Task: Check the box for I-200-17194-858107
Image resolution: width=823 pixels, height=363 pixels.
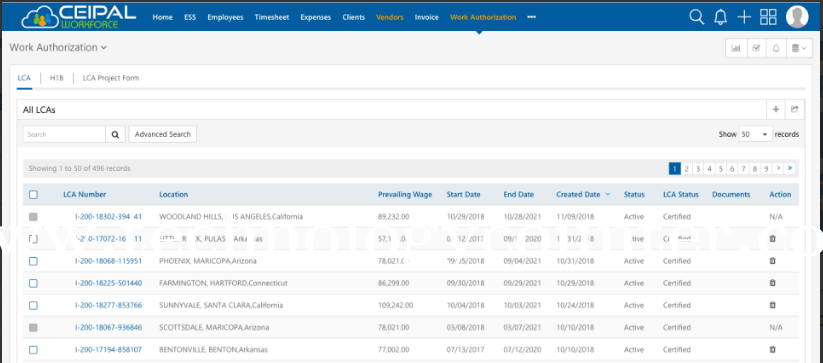Action: pyautogui.click(x=33, y=349)
